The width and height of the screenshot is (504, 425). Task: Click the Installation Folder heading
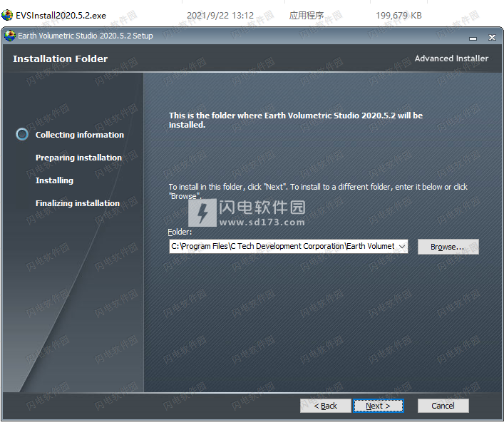61,59
